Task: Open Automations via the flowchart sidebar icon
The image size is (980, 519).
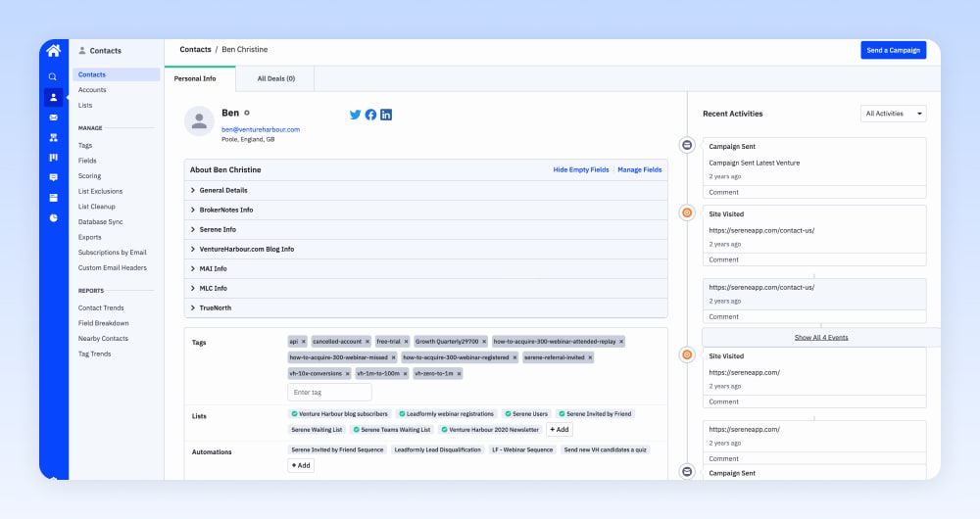Action: click(53, 137)
